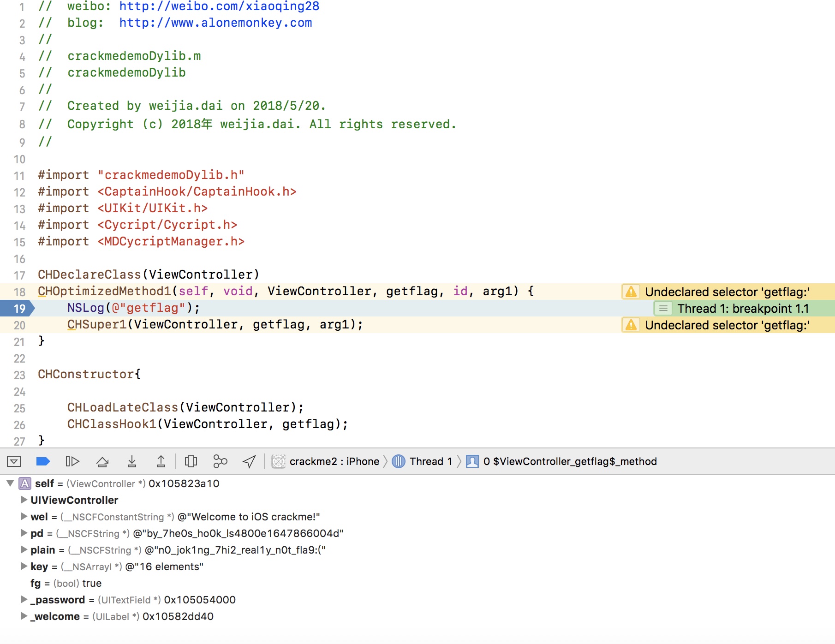Collapse the self variable disclosure triangle
Viewport: 835px width, 644px height.
(9, 483)
